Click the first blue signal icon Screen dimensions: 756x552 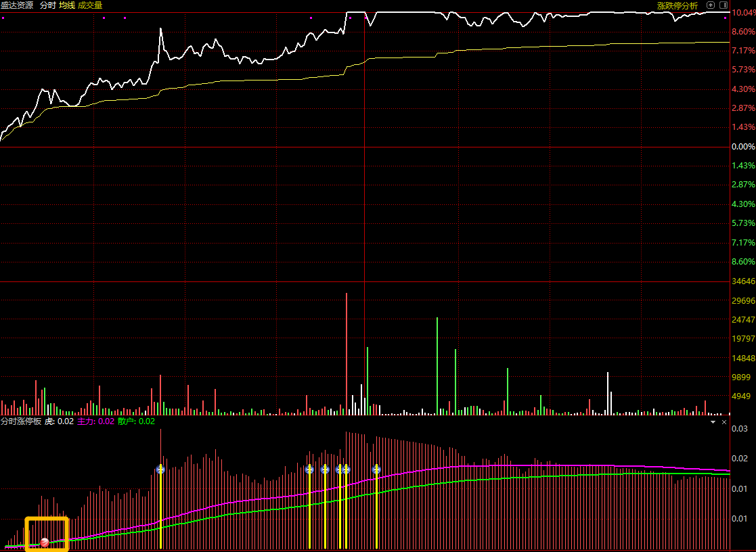(160, 469)
